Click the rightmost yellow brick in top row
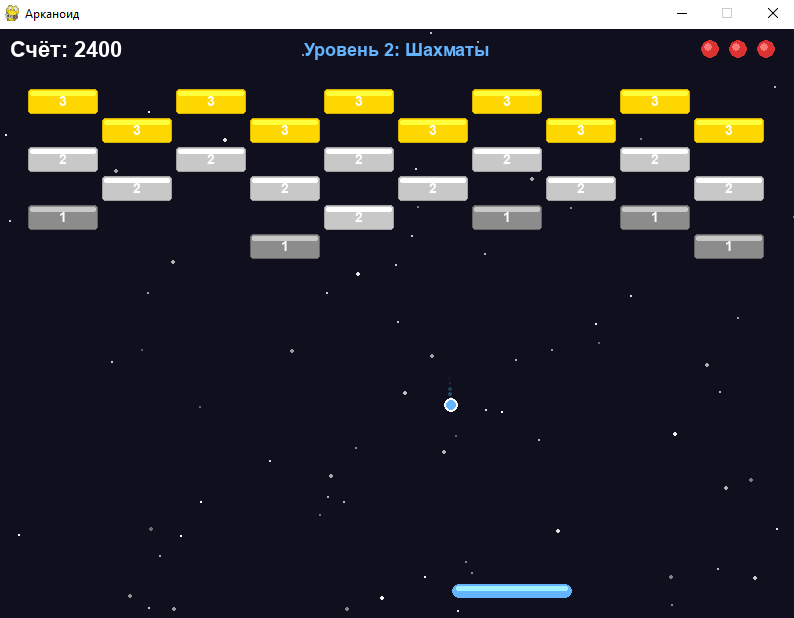794x618 pixels. [x=655, y=101]
